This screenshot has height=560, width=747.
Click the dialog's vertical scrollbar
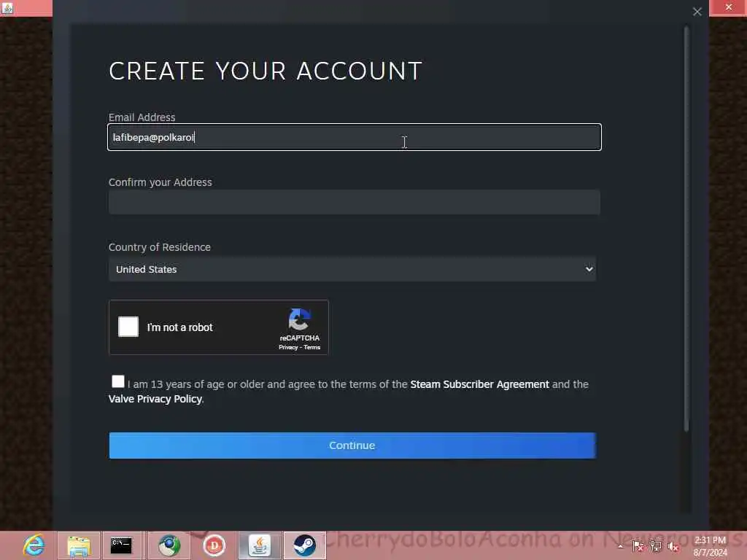686,228
